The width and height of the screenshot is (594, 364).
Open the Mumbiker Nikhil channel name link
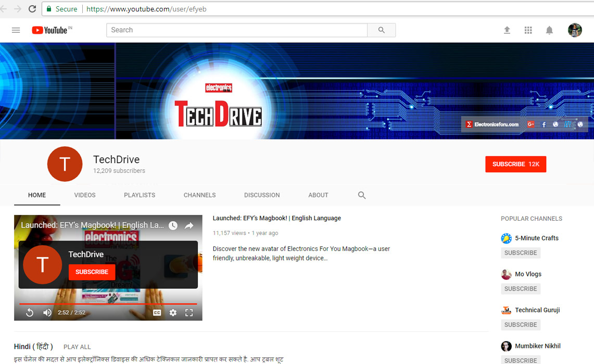point(538,346)
